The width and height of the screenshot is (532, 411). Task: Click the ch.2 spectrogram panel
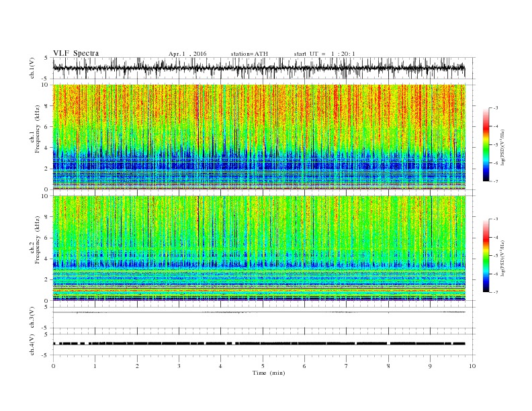point(259,248)
